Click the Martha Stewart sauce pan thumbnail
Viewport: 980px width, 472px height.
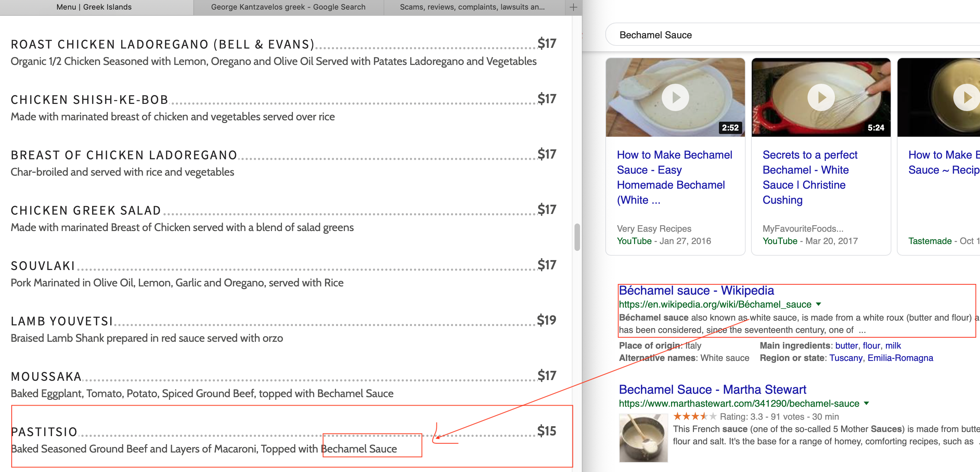[643, 438]
